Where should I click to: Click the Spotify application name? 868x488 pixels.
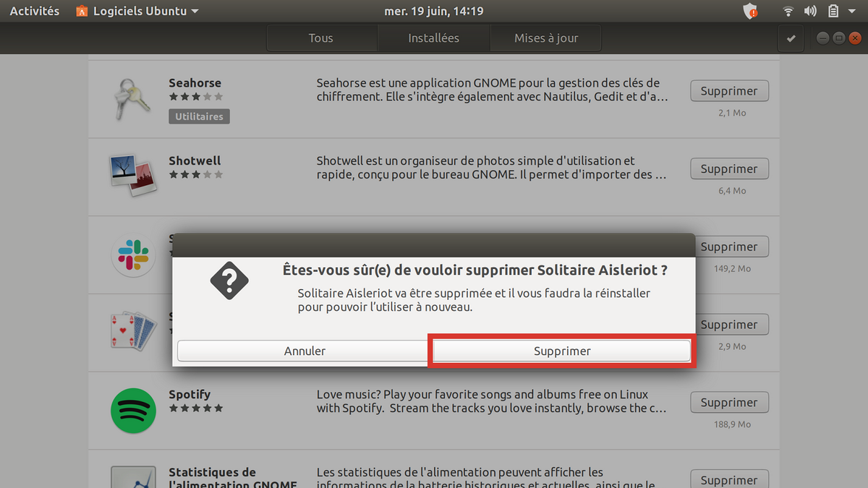(190, 395)
